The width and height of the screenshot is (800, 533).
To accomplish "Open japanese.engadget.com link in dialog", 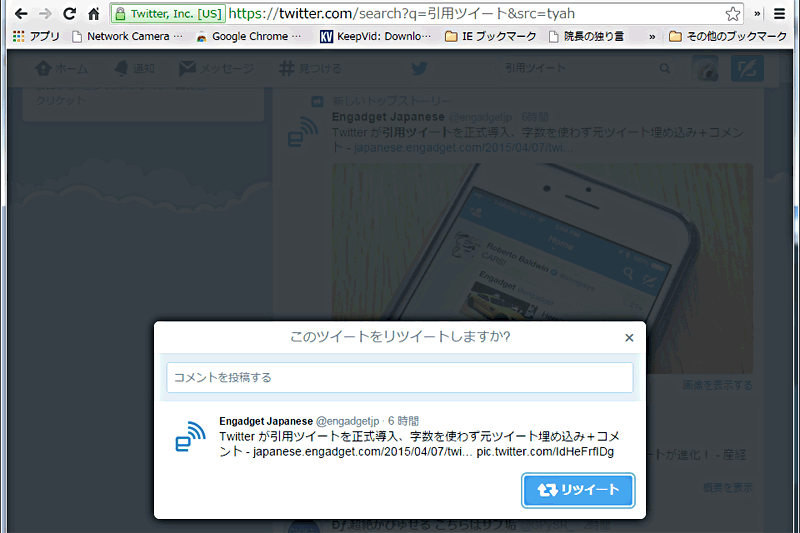I will [363, 452].
